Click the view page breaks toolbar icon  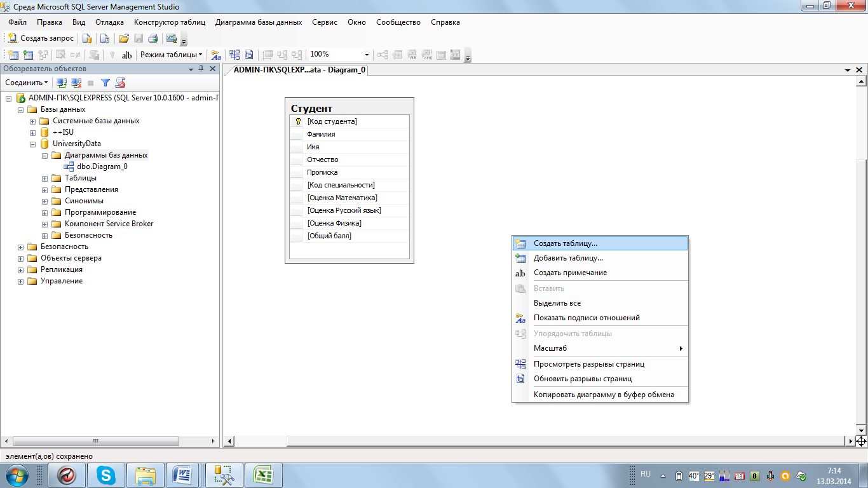click(x=234, y=55)
